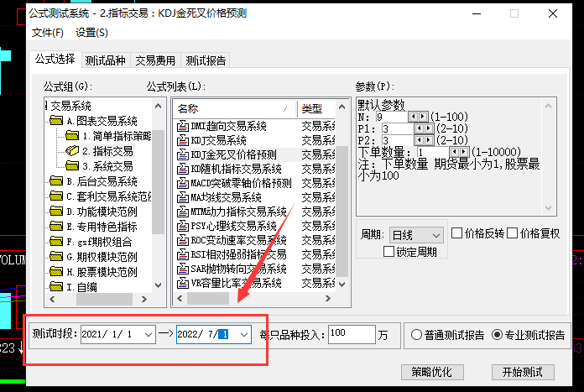Enable the 价格反转 checkbox
The height and width of the screenshot is (392, 584).
click(x=456, y=233)
